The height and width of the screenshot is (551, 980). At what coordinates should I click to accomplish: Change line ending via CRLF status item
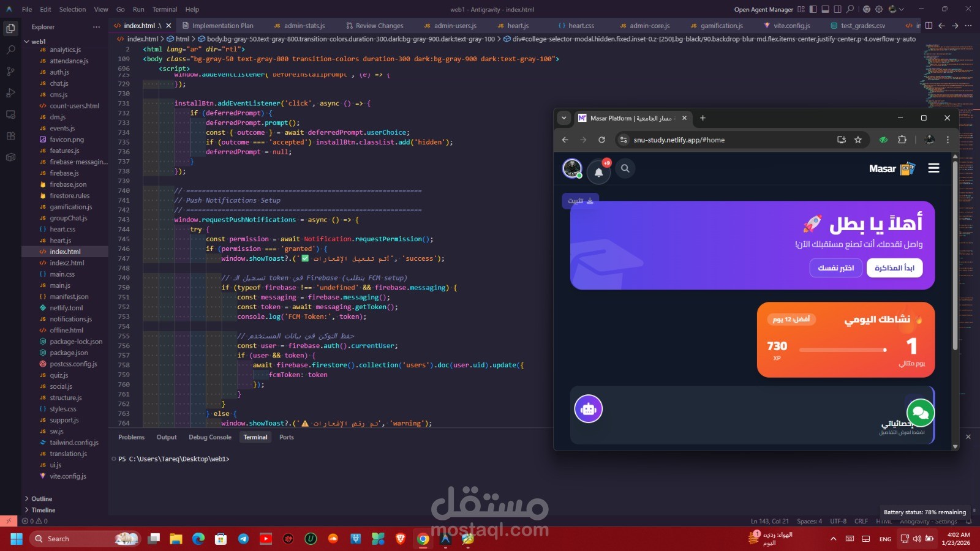click(861, 521)
